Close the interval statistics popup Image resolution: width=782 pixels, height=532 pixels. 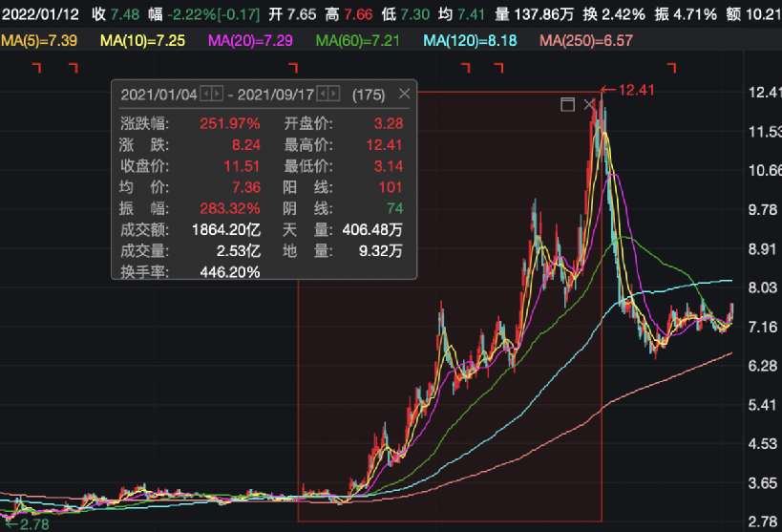[x=405, y=94]
